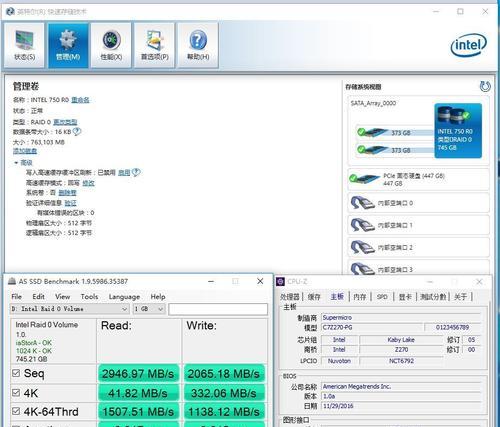This screenshot has height=427, width=500.
Task: Open the 帮助(H) help page
Action: click(x=198, y=45)
